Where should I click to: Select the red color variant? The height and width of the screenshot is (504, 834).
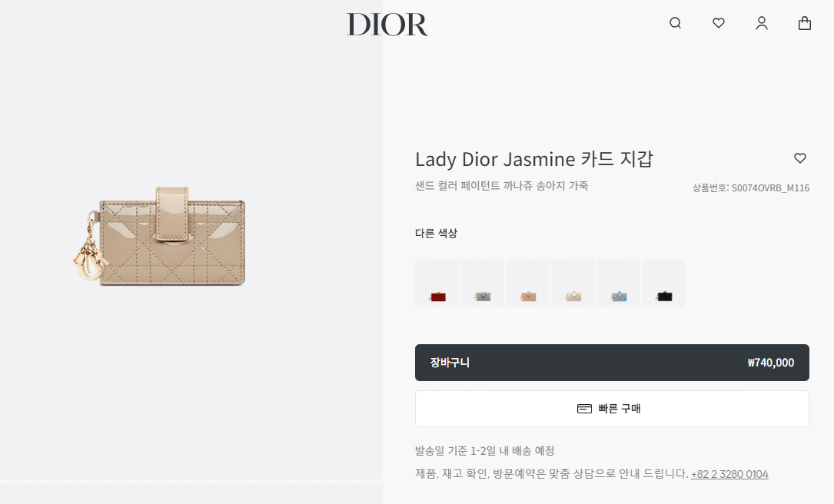[x=437, y=283]
